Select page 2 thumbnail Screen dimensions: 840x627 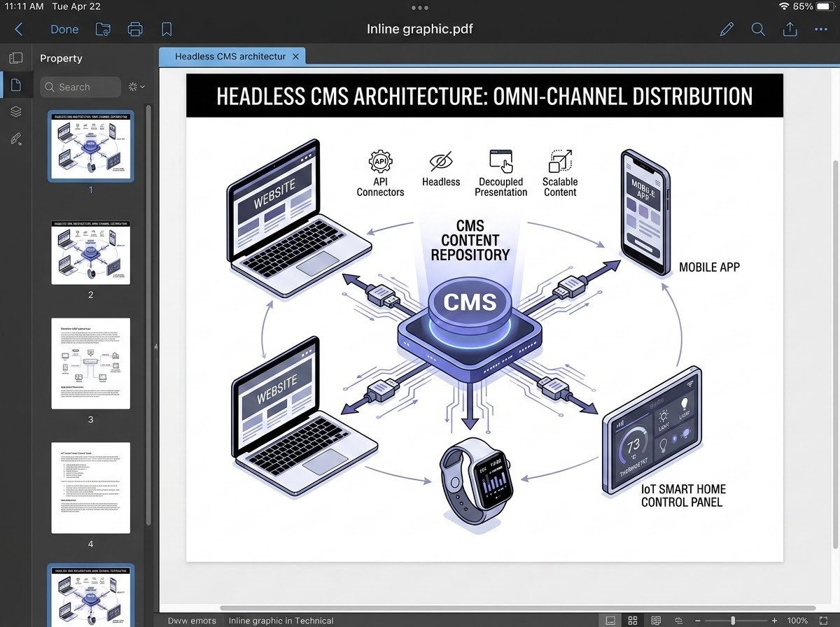pos(91,253)
